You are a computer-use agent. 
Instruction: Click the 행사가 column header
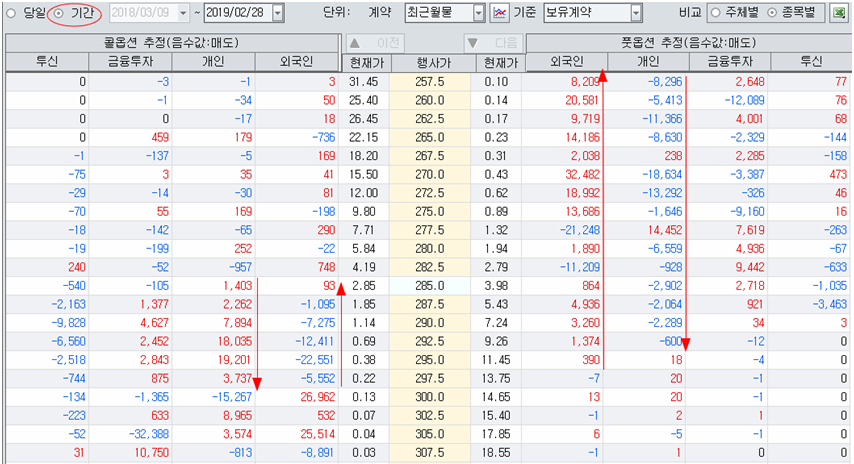pyautogui.click(x=434, y=63)
